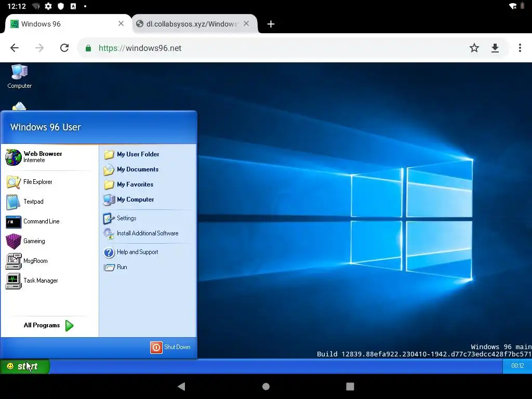Screen dimensions: 532x399
Task: Bookmark the page with the star
Action: tap(474, 48)
